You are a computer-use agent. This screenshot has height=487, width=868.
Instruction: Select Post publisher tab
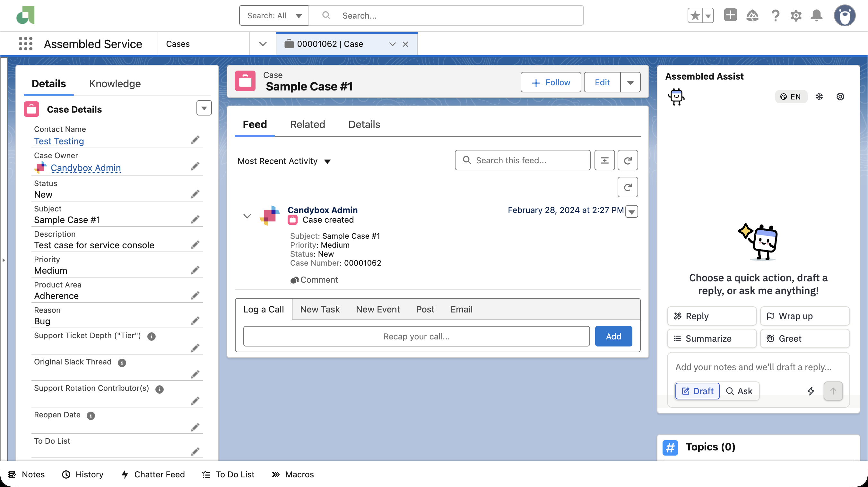click(x=425, y=309)
